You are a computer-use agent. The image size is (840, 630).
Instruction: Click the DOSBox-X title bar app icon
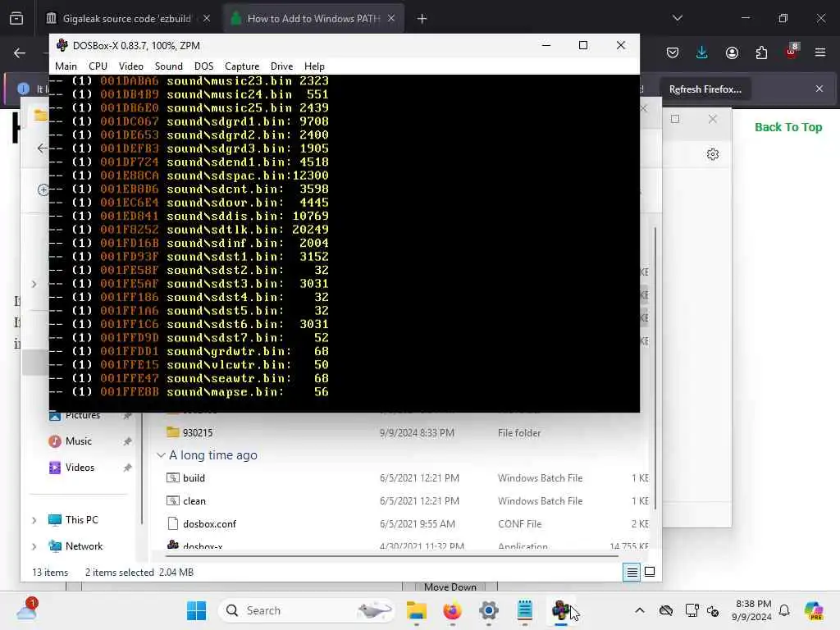[62, 46]
